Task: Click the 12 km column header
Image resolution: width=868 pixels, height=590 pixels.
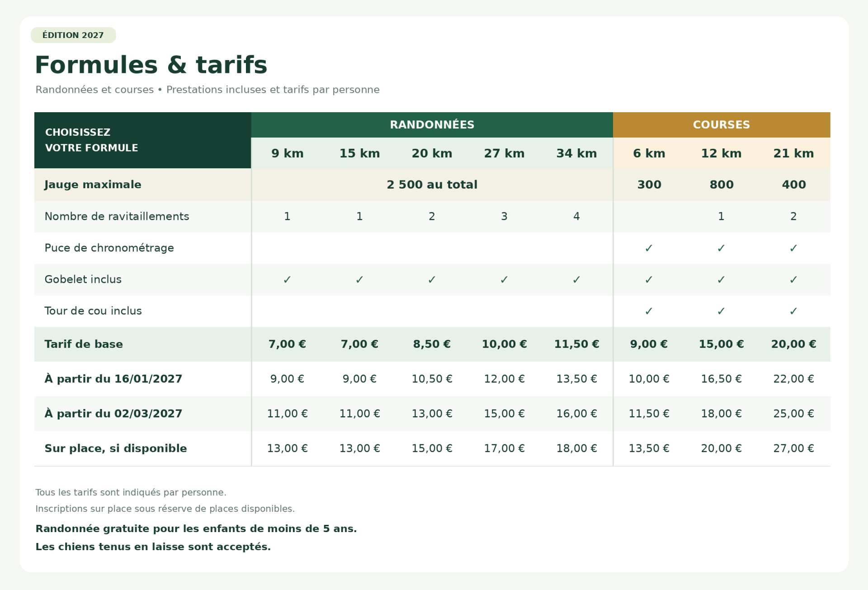Action: click(722, 153)
